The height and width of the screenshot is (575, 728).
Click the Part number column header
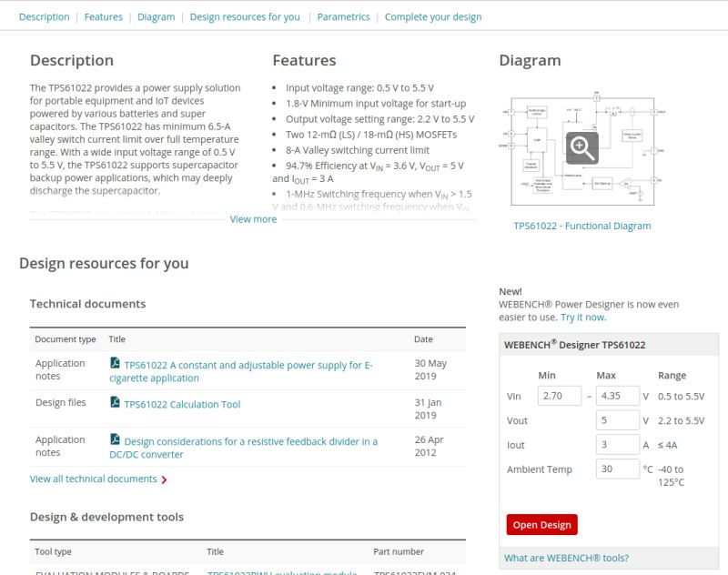tap(399, 551)
